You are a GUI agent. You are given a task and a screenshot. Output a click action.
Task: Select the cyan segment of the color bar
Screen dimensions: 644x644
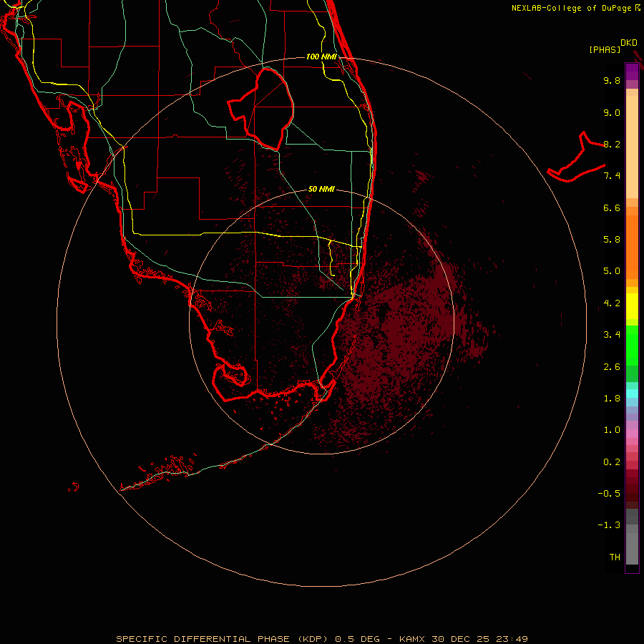tap(632, 394)
